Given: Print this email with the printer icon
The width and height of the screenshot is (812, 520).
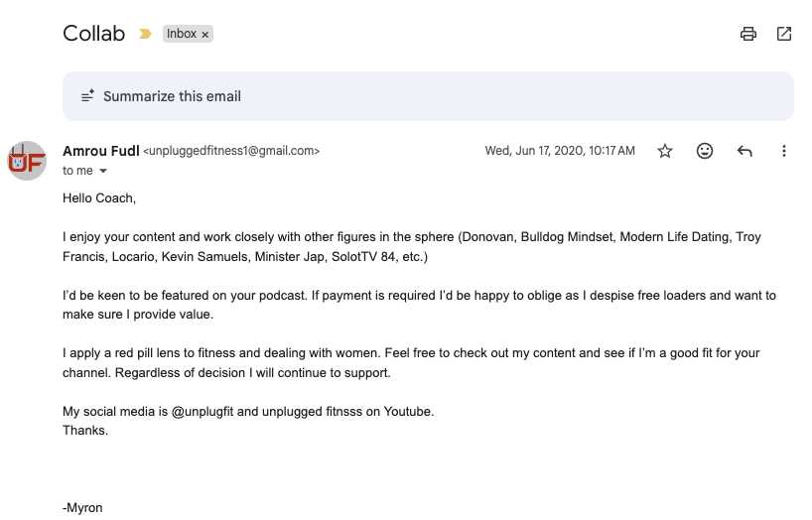Looking at the screenshot, I should [x=748, y=34].
